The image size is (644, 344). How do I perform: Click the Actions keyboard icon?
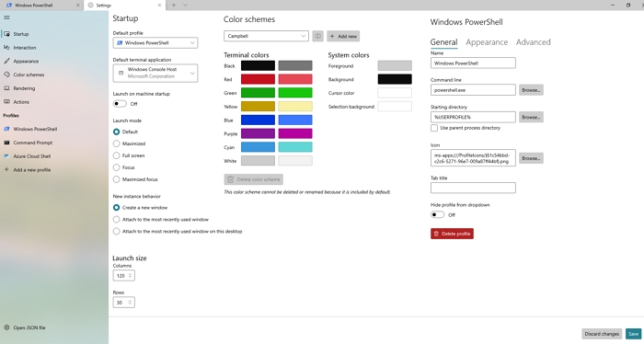pos(6,102)
